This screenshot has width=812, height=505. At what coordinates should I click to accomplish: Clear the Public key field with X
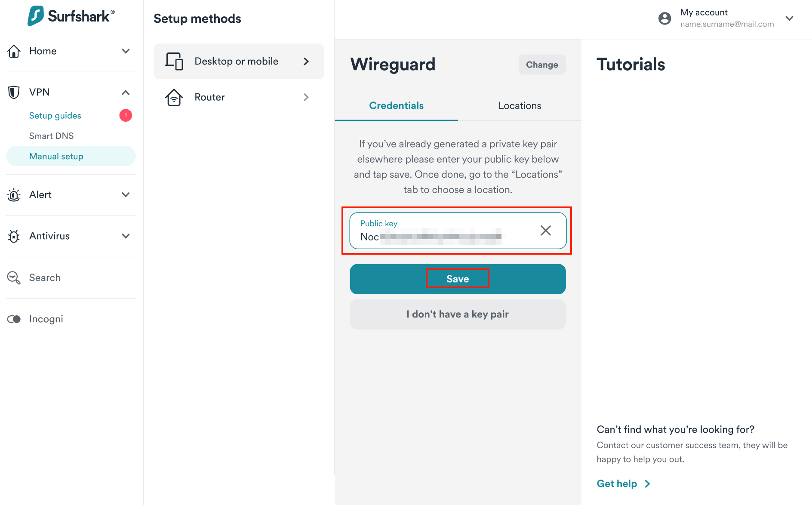545,231
